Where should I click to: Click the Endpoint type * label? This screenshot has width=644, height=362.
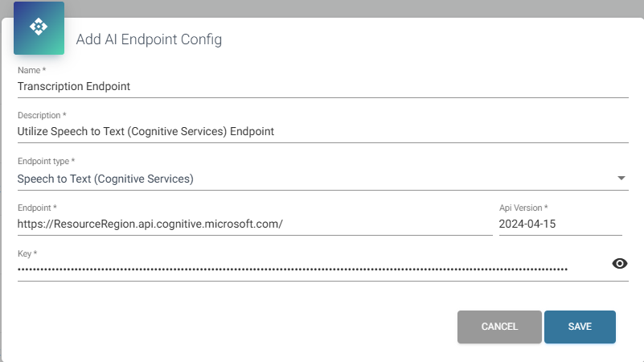pyautogui.click(x=47, y=162)
